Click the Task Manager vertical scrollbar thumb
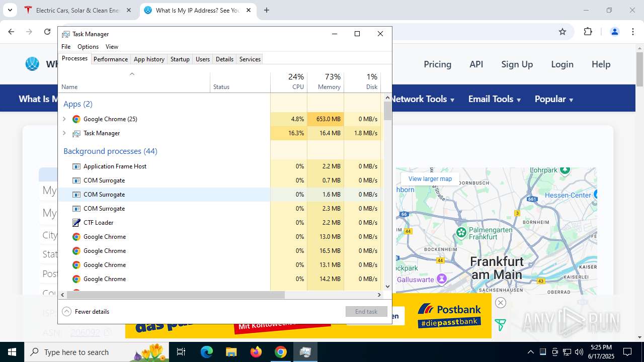Image resolution: width=644 pixels, height=362 pixels. [x=387, y=111]
